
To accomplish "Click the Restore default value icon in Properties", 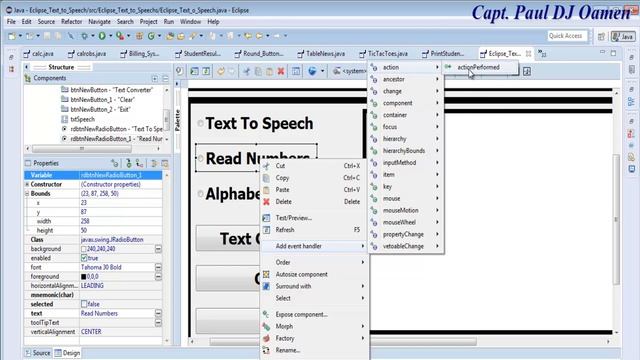I will 165,163.
